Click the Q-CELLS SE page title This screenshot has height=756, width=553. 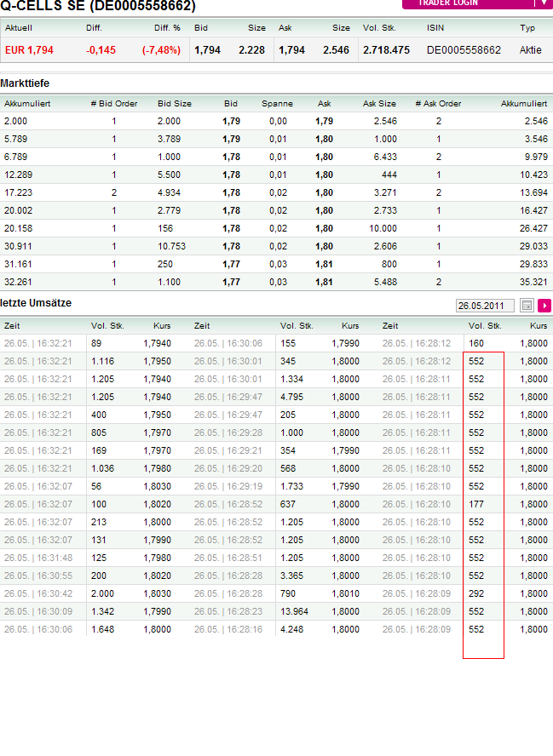coord(98,7)
